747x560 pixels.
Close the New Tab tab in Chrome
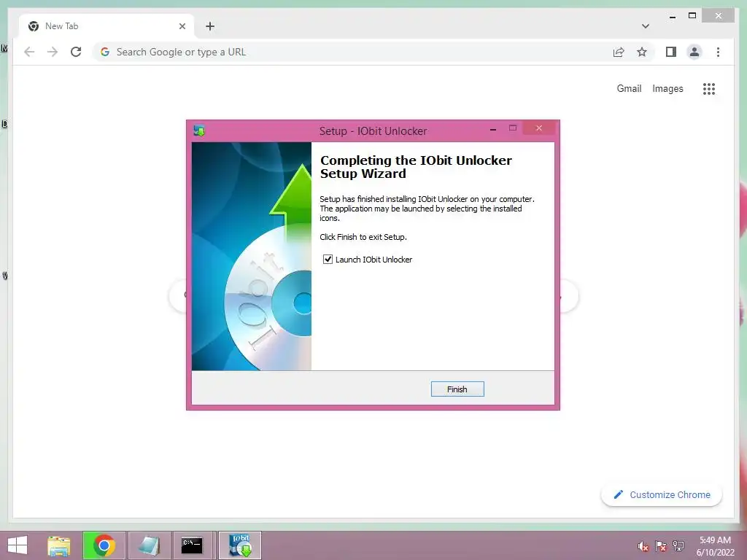[182, 26]
